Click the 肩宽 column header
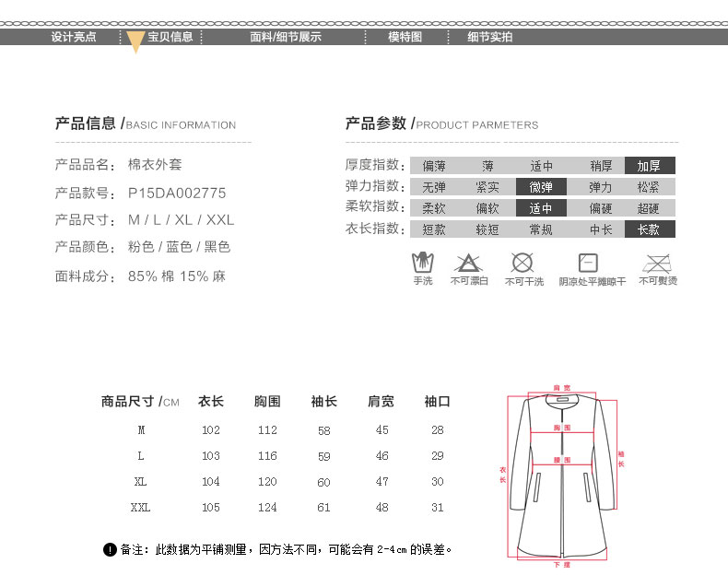Image resolution: width=728 pixels, height=587 pixels. [381, 401]
